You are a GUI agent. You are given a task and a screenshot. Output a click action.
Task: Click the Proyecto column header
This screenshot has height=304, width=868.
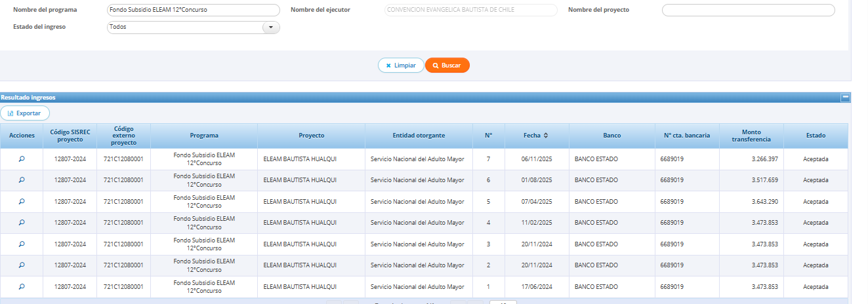[312, 136]
